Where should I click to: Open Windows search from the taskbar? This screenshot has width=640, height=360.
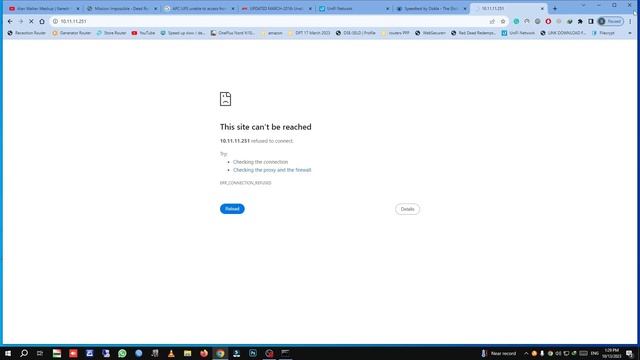(x=24, y=353)
